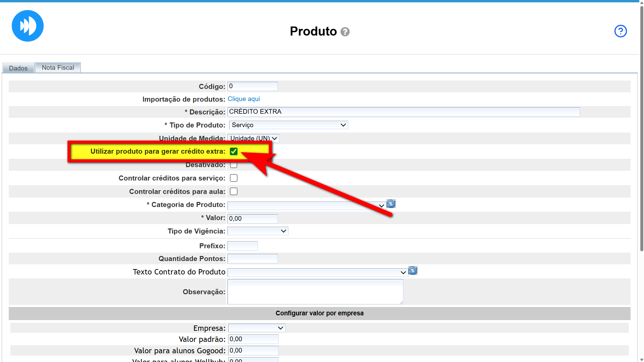Image resolution: width=644 pixels, height=362 pixels.
Task: Click the Clique aqui import link
Action: click(244, 99)
